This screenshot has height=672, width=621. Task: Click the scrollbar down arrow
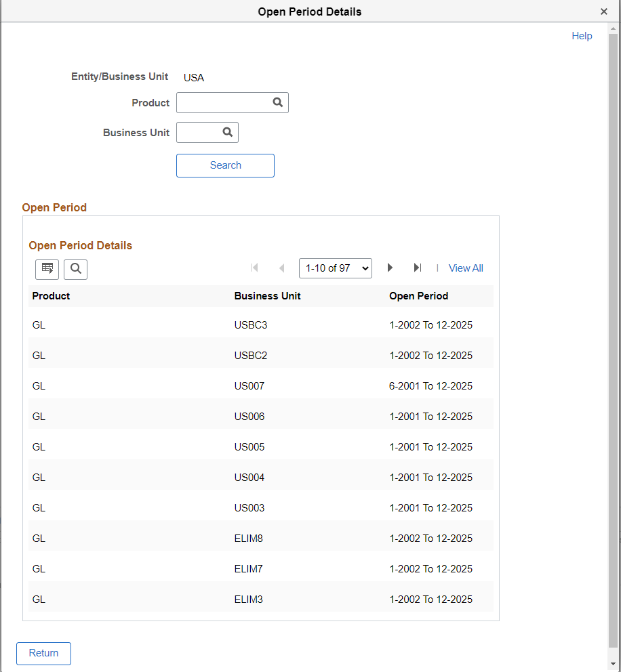click(x=614, y=665)
